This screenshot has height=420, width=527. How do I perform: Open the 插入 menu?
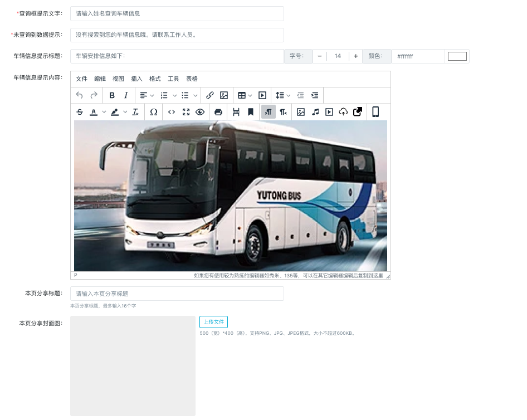point(136,79)
